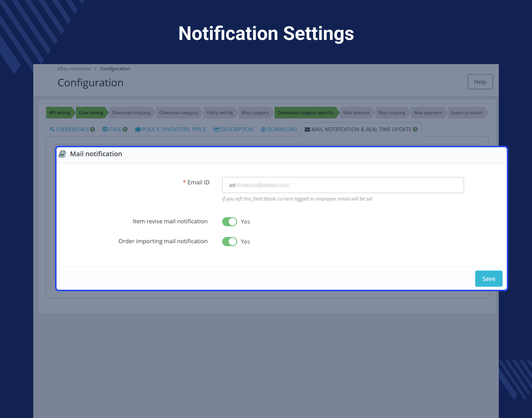Viewport: 532px width, 418px height.
Task: Click the envelope icon on MAIL NOTIFICATION tab
Action: pos(307,129)
